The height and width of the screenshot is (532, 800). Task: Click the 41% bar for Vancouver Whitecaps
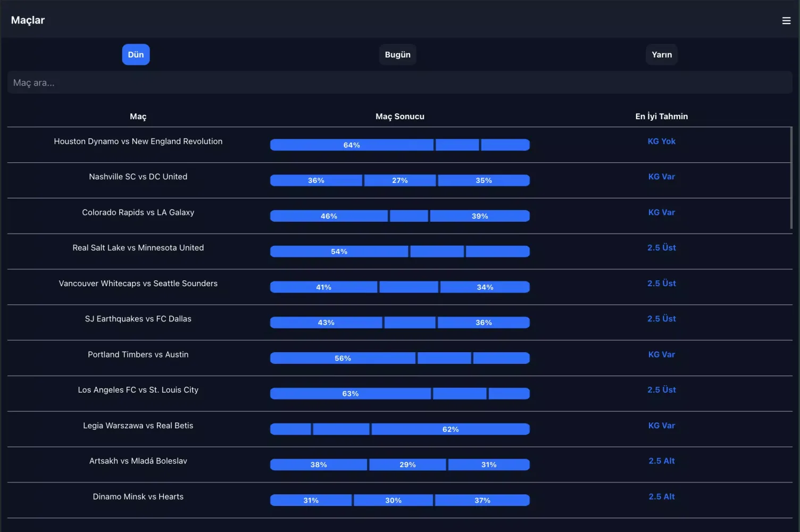pyautogui.click(x=323, y=287)
